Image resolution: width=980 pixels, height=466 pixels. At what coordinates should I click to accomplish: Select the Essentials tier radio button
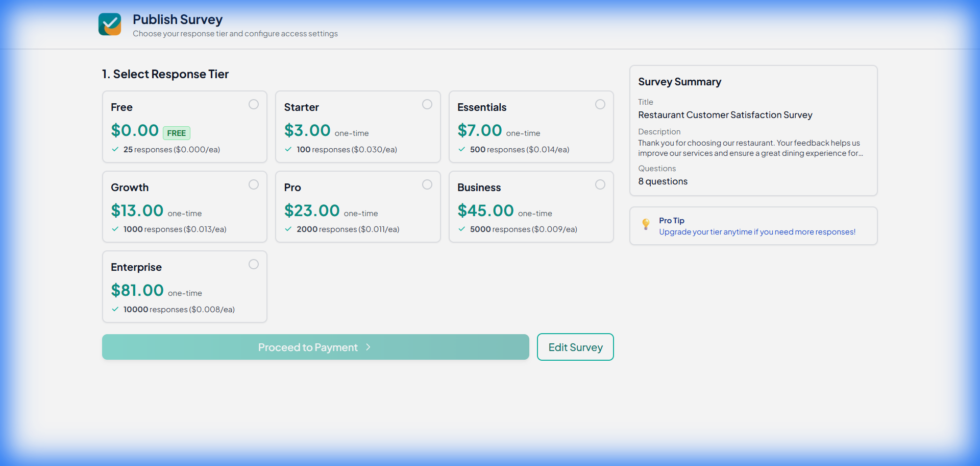pos(600,104)
